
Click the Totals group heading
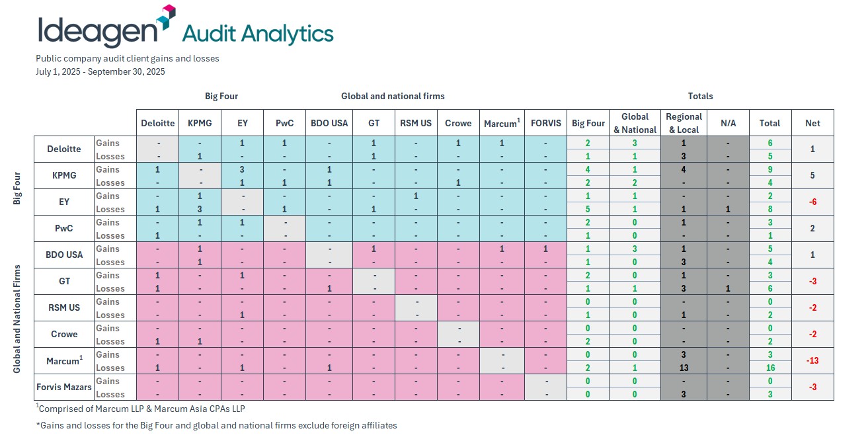pyautogui.click(x=700, y=96)
